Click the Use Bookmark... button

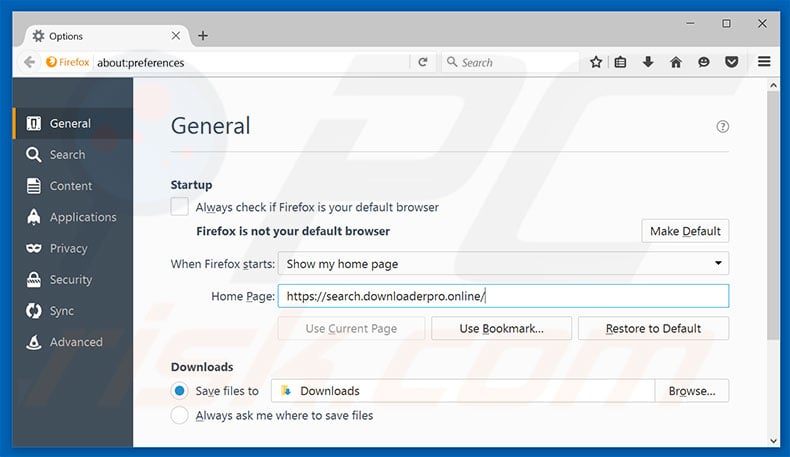pyautogui.click(x=501, y=329)
